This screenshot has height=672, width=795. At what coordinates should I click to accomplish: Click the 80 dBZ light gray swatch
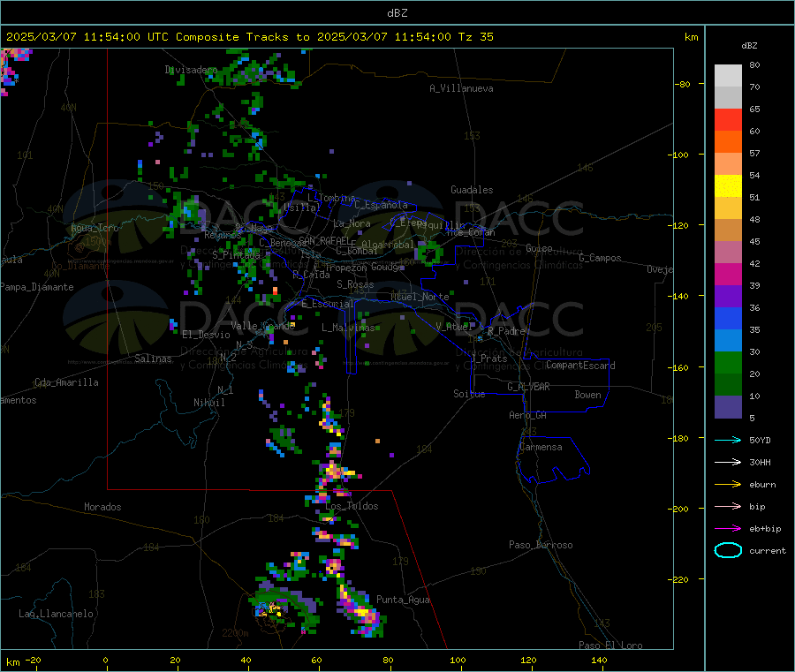728,76
